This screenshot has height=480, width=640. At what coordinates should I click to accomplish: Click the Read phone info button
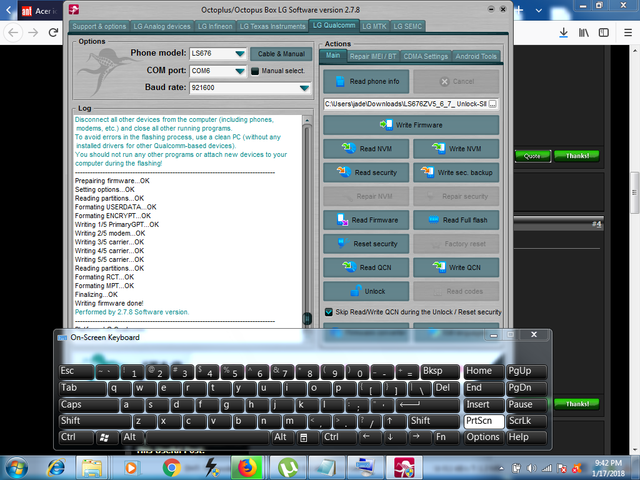(366, 82)
